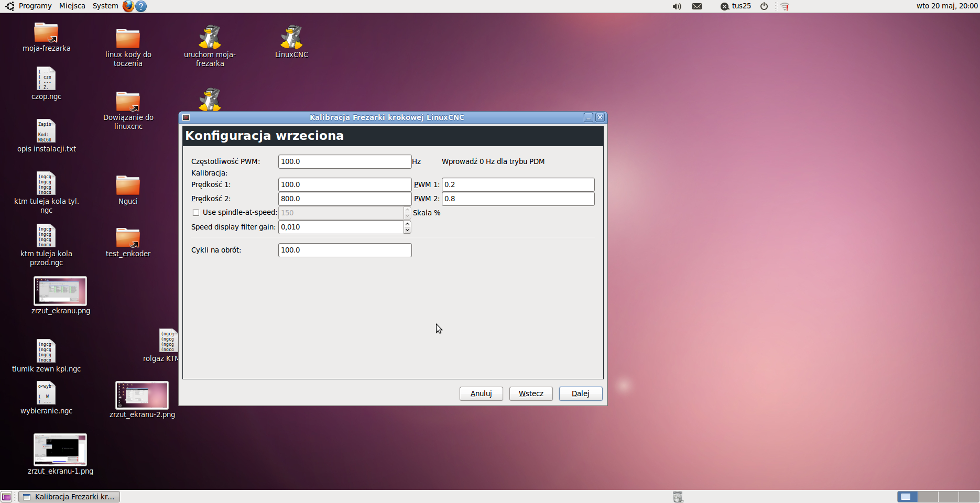Open the ktm tuleja kola tyl.ngc file
This screenshot has width=980, height=503.
(46, 183)
